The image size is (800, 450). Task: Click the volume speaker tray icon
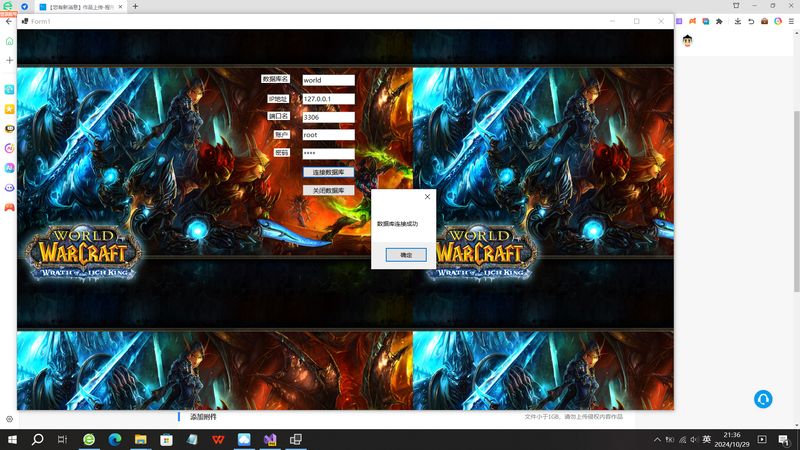click(x=694, y=439)
